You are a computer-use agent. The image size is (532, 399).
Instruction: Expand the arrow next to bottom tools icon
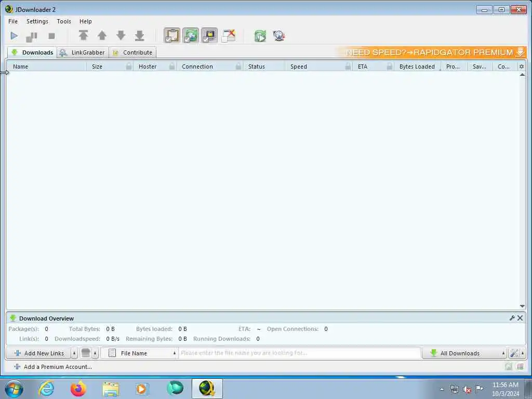[523, 353]
